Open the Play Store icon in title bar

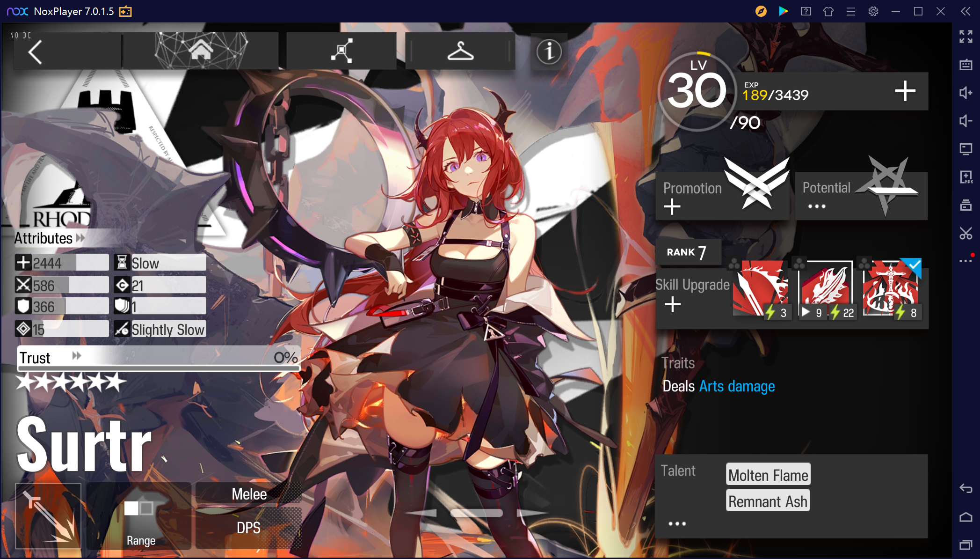pos(784,11)
